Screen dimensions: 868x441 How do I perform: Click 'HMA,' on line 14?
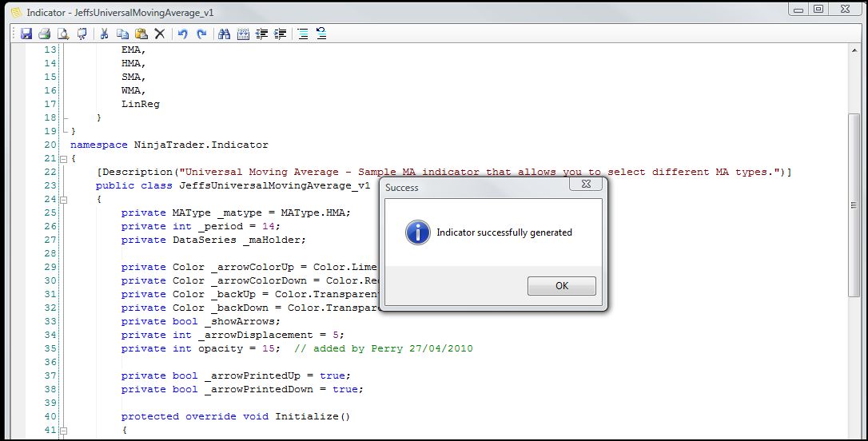tap(133, 63)
